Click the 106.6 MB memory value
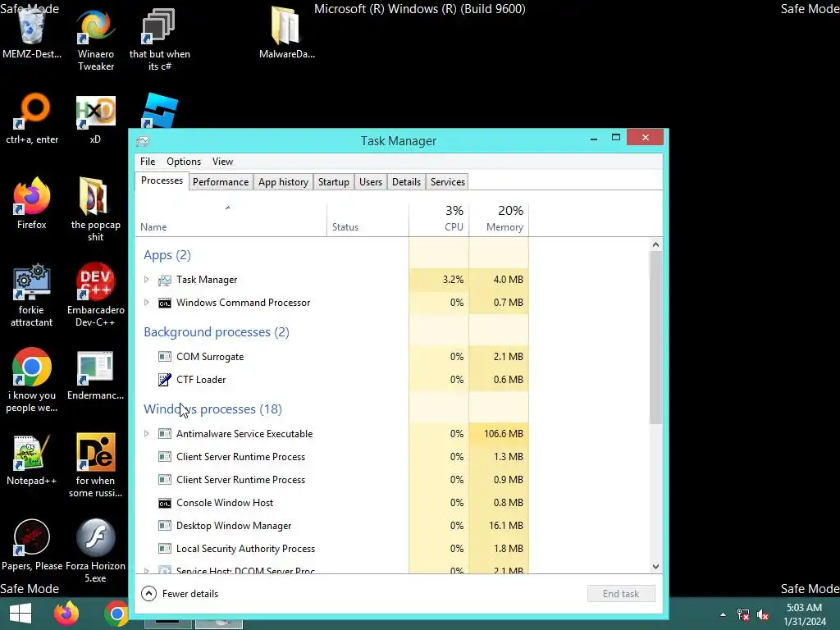Screen dimensions: 840x630 point(503,433)
